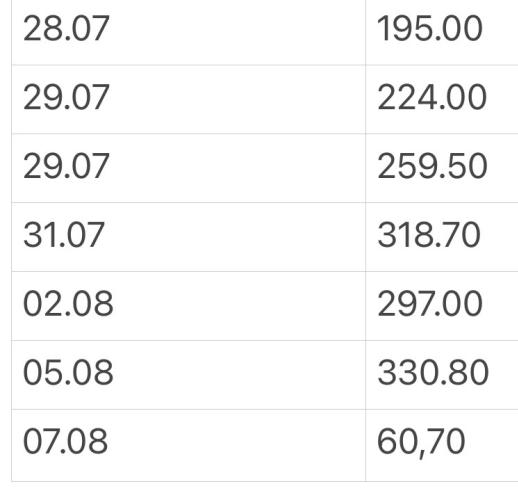
Task: Select the 29.07 cell beside 224.00
Action: click(x=188, y=99)
